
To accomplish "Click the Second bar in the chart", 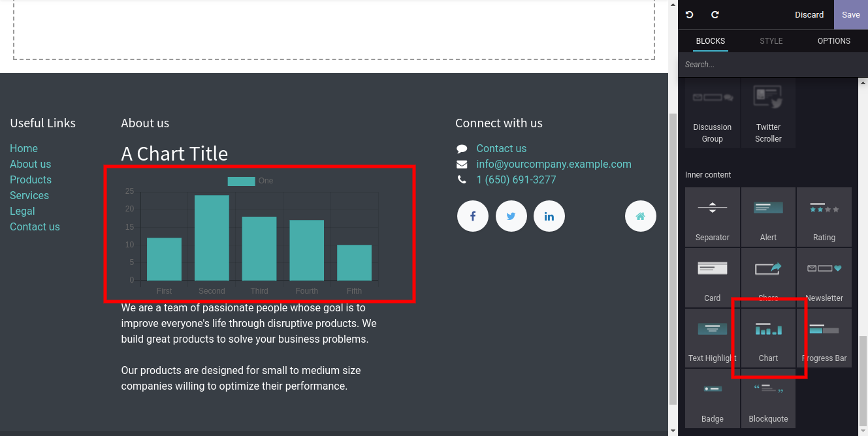I will click(212, 238).
